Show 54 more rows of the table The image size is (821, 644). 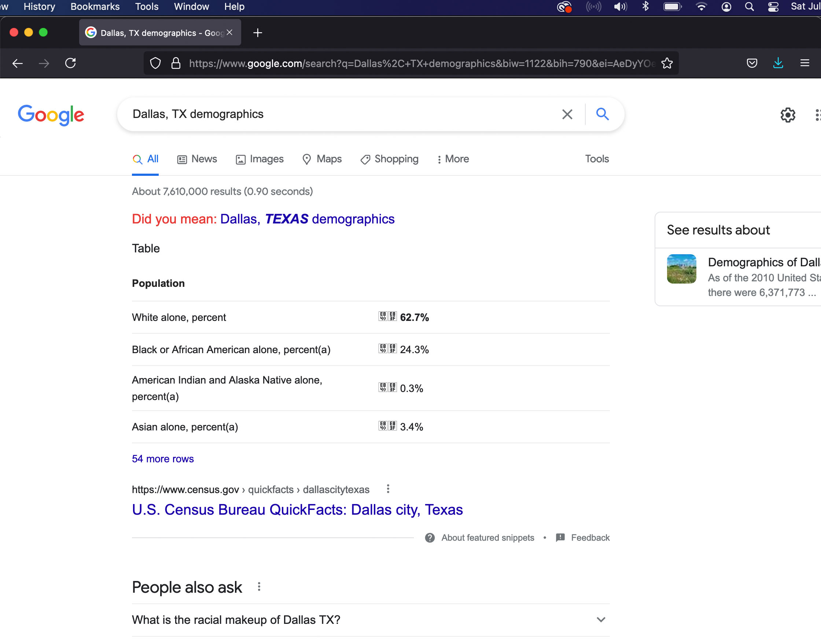[x=163, y=459]
